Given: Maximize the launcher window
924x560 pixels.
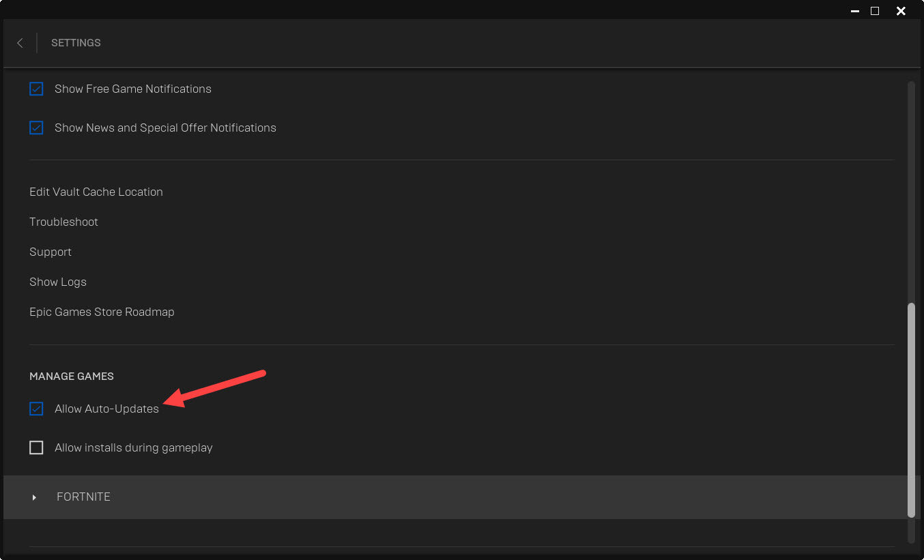Looking at the screenshot, I should click(875, 11).
